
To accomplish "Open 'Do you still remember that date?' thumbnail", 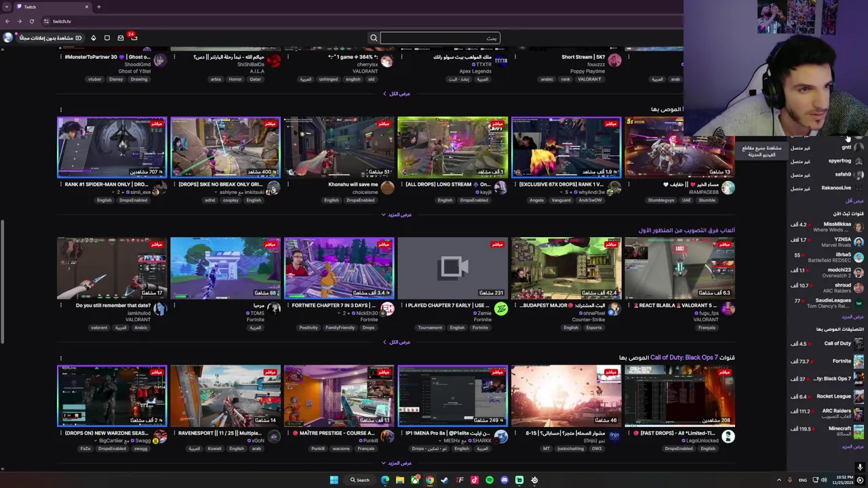I will [112, 268].
